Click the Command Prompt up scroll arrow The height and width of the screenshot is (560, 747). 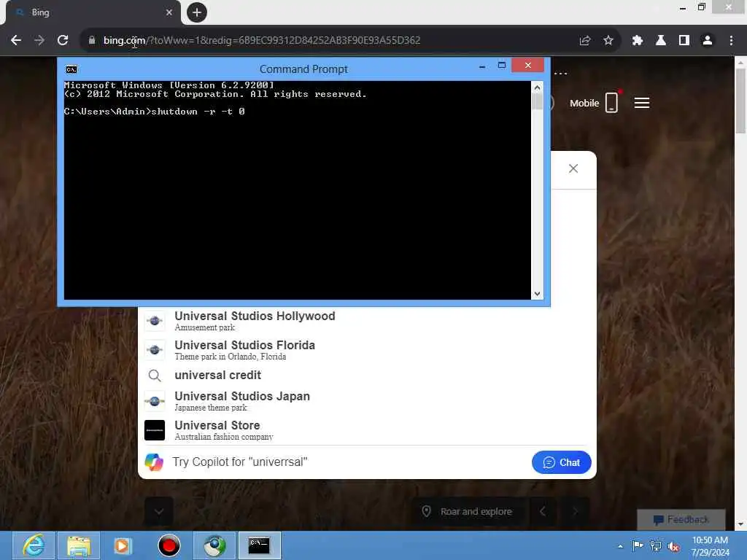(537, 87)
